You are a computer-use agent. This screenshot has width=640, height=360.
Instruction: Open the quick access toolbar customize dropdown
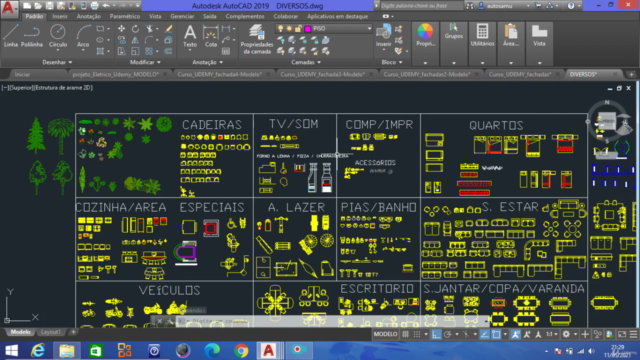click(138, 6)
